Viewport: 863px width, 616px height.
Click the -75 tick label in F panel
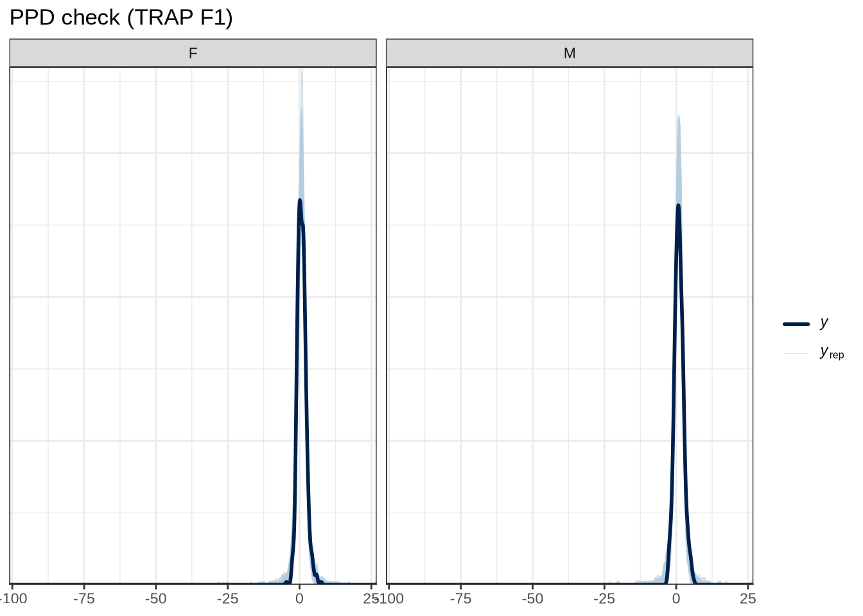tap(83, 599)
